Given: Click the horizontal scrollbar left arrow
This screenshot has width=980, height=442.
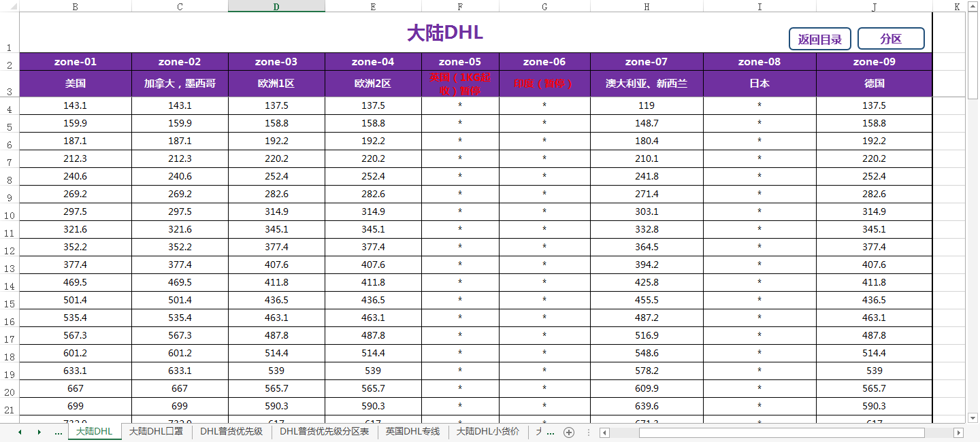Looking at the screenshot, I should point(604,432).
